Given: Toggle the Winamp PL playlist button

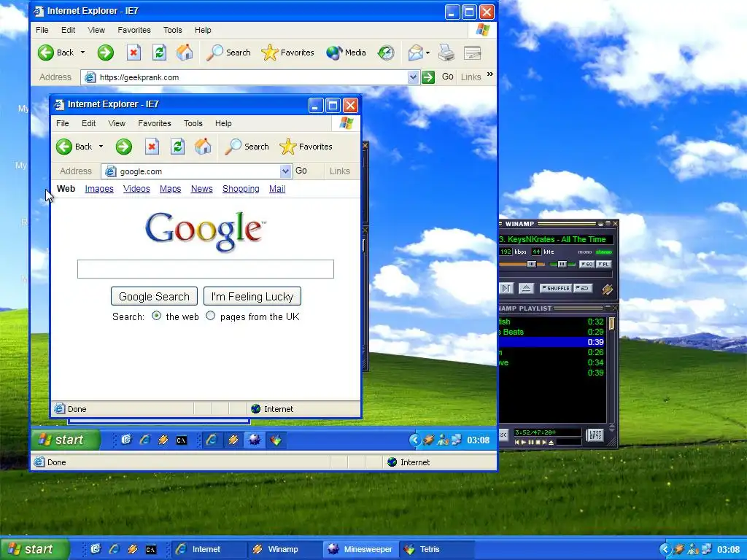Looking at the screenshot, I should [x=603, y=264].
